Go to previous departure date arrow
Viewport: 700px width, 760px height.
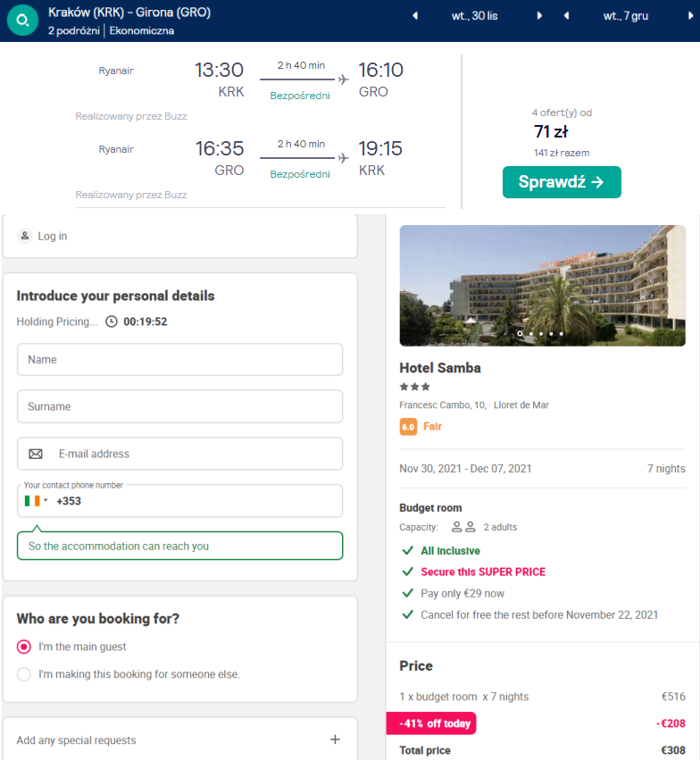coord(415,16)
